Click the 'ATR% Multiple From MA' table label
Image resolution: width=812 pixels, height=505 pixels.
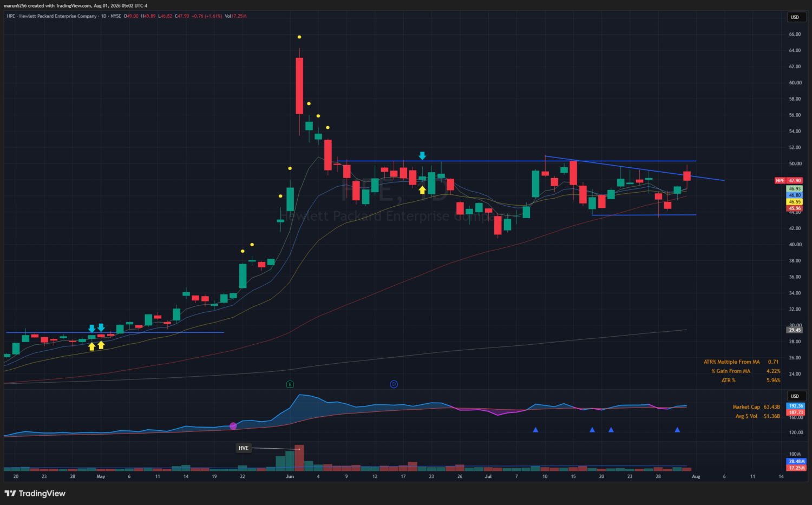point(732,362)
